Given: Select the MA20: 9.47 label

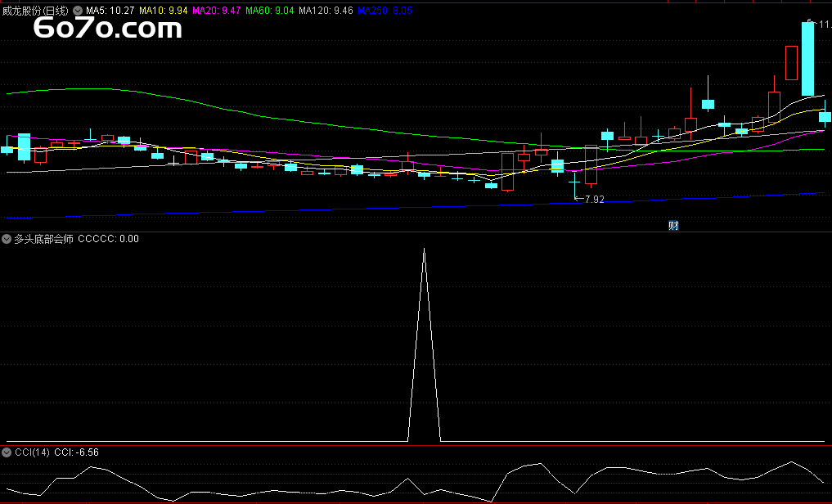Looking at the screenshot, I should (217, 11).
